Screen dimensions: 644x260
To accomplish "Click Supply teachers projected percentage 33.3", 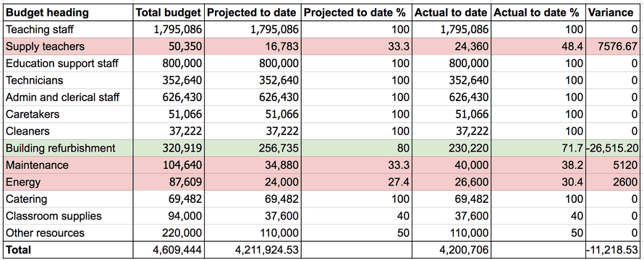I will tap(356, 46).
